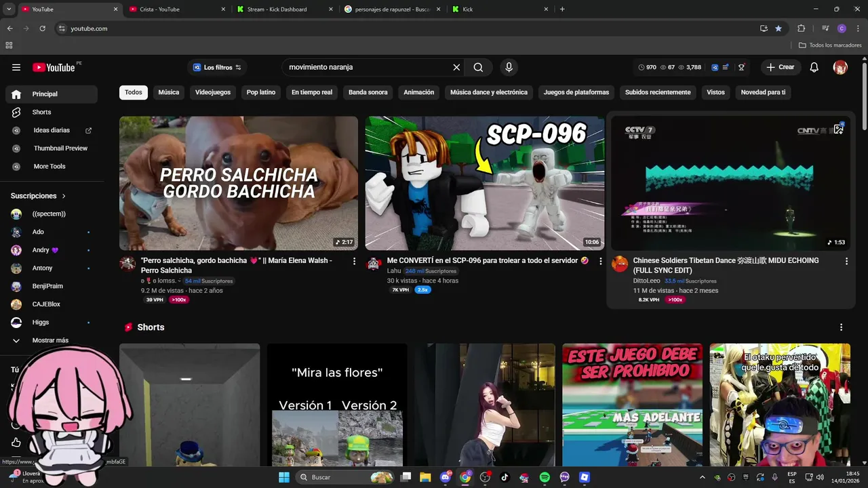868x488 pixels.
Task: Open the Shorts section three-dot menu
Action: click(841, 327)
